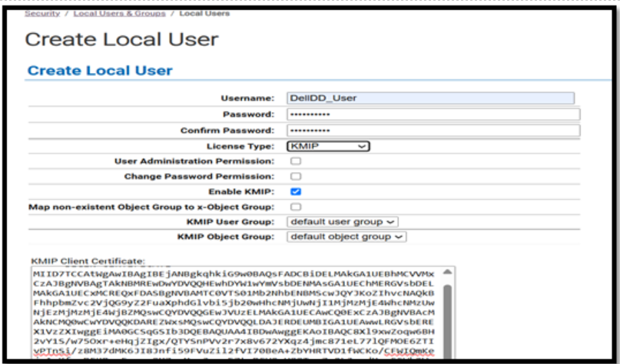The width and height of the screenshot is (620, 364).
Task: Click the Local Users breadcrumb text
Action: [204, 13]
